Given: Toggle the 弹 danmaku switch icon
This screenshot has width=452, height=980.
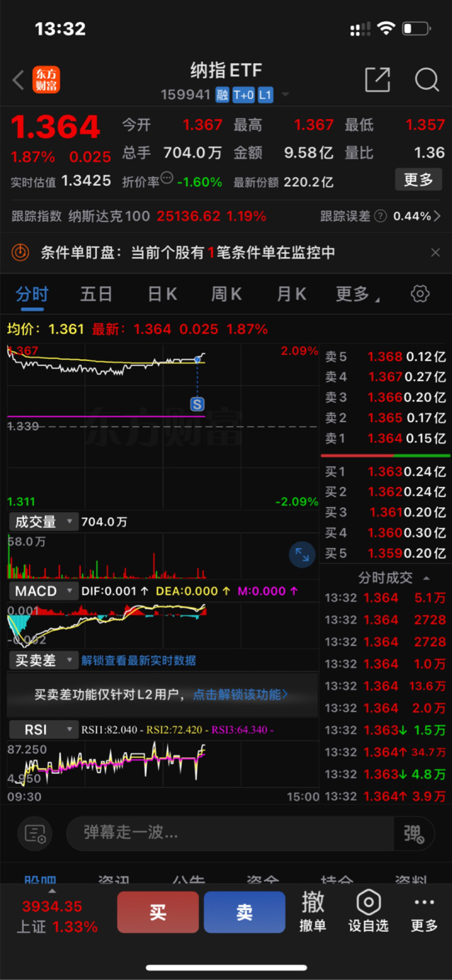Looking at the screenshot, I should pyautogui.click(x=414, y=833).
